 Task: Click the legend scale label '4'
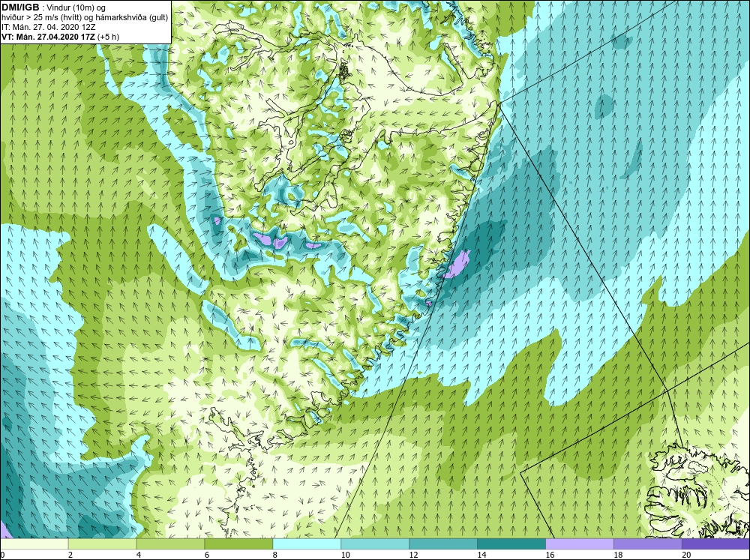pyautogui.click(x=139, y=555)
